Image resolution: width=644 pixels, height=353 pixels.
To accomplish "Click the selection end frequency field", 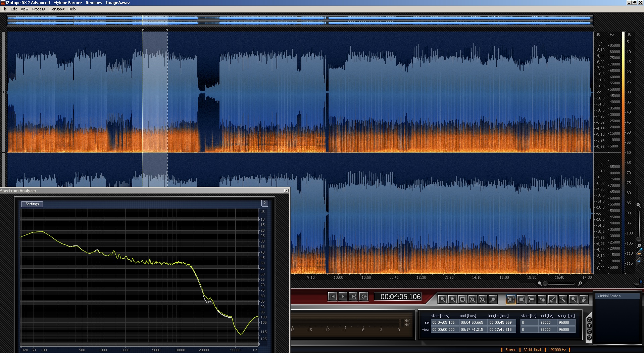I will 547,322.
